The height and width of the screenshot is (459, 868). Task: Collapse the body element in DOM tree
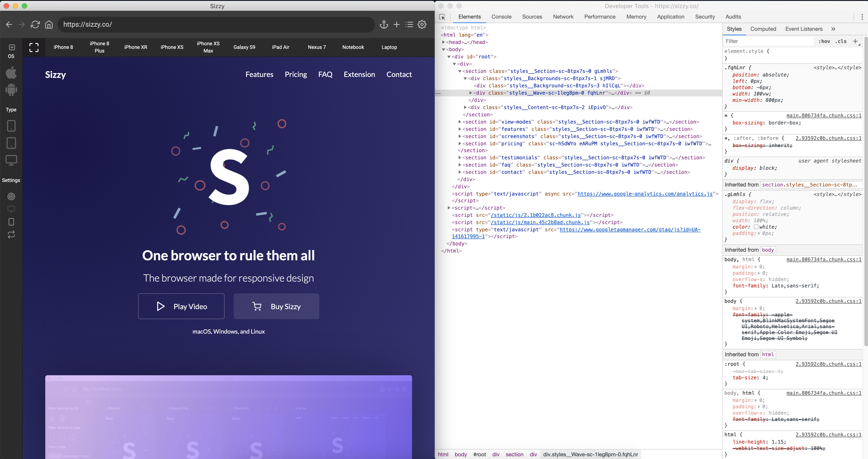click(444, 50)
